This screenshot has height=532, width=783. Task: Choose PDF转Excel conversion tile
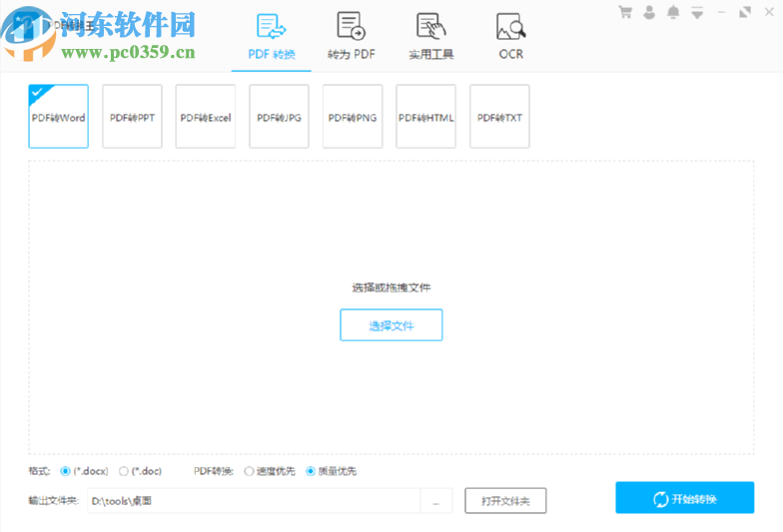(206, 117)
